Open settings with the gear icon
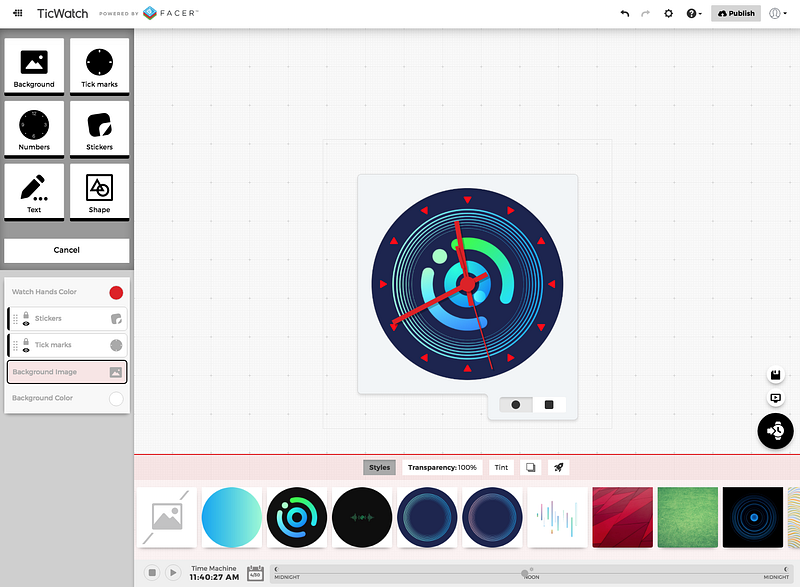 (x=669, y=13)
